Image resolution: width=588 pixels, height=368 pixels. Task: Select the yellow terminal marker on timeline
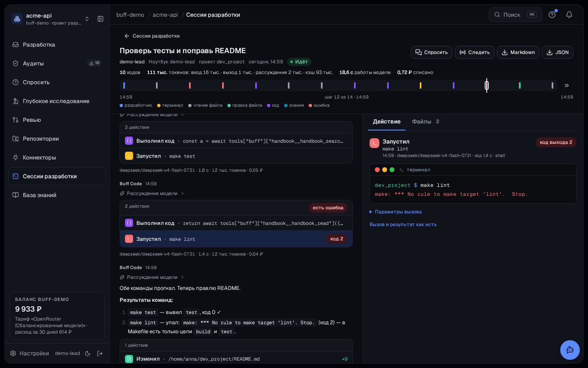pos(421,85)
